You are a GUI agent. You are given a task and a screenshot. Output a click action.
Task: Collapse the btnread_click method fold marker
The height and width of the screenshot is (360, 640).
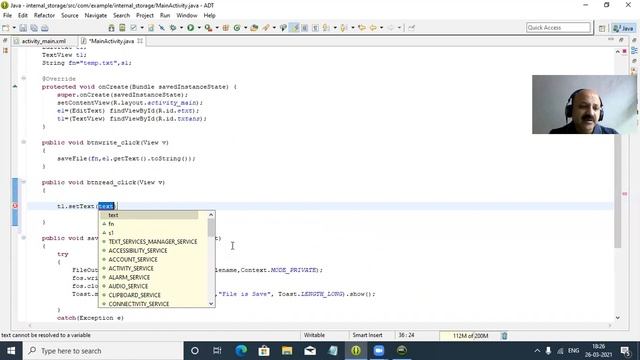click(x=24, y=182)
